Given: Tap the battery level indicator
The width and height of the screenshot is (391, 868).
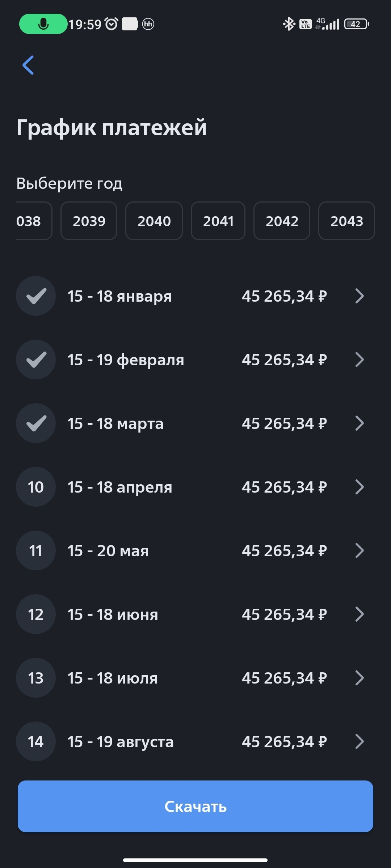Looking at the screenshot, I should tap(356, 24).
